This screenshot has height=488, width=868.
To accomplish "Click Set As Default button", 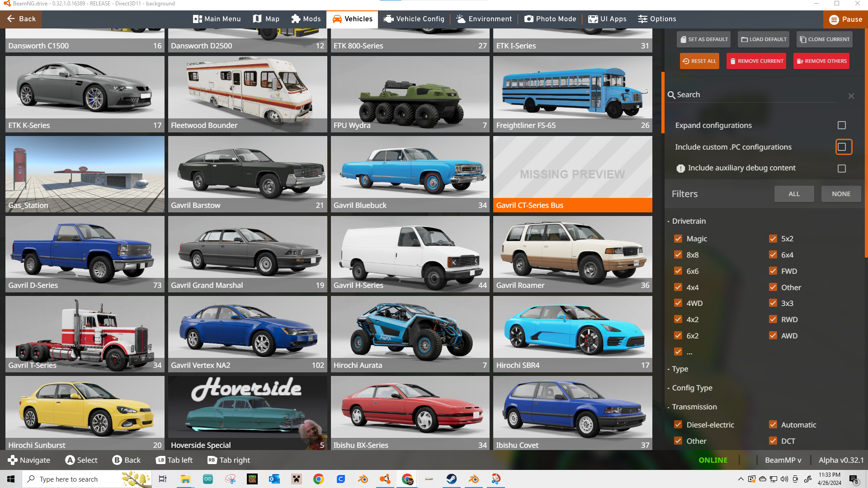I will pyautogui.click(x=703, y=39).
